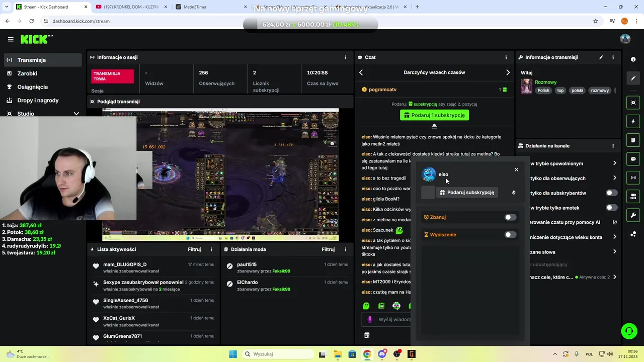Click the shop icon below the chat input
Viewport: 644px width, 362px height.
[x=367, y=335]
